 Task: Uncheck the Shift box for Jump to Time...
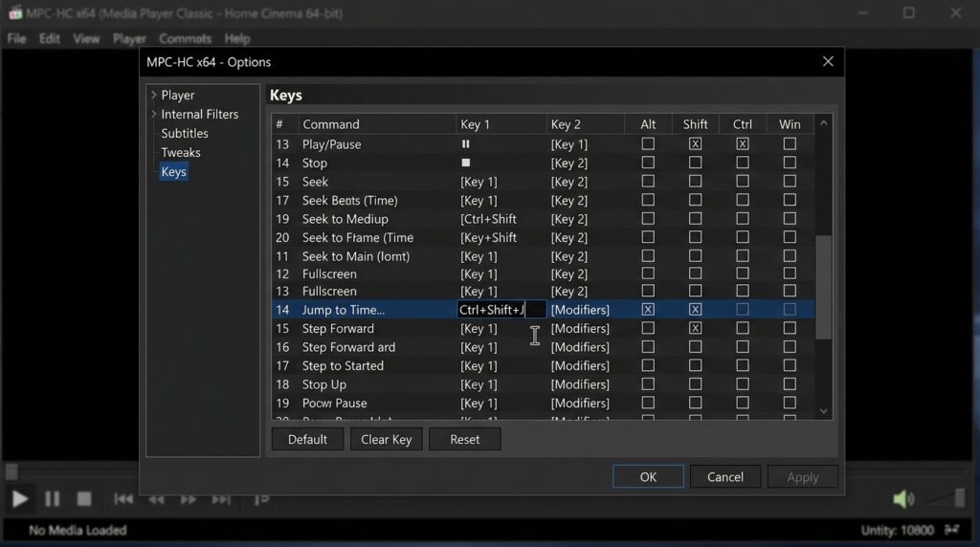695,309
